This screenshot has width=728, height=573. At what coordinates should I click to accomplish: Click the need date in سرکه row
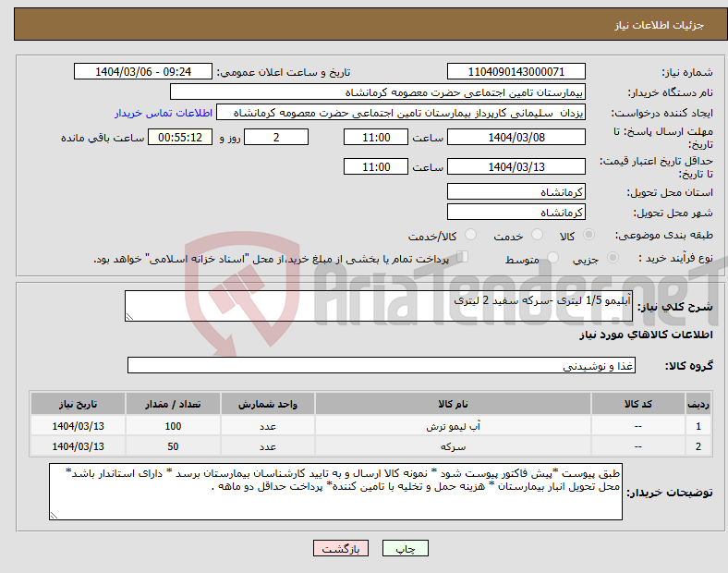(x=78, y=446)
